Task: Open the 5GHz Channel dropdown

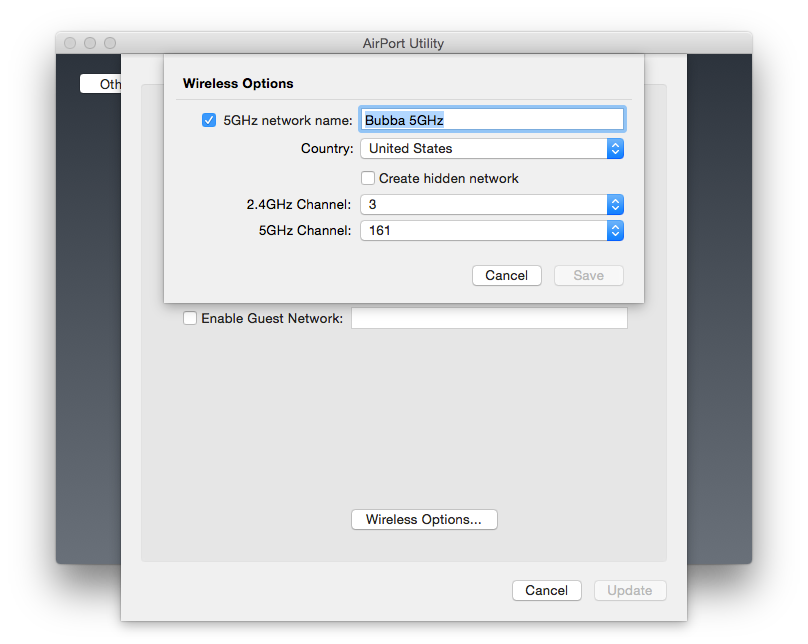Action: (492, 230)
